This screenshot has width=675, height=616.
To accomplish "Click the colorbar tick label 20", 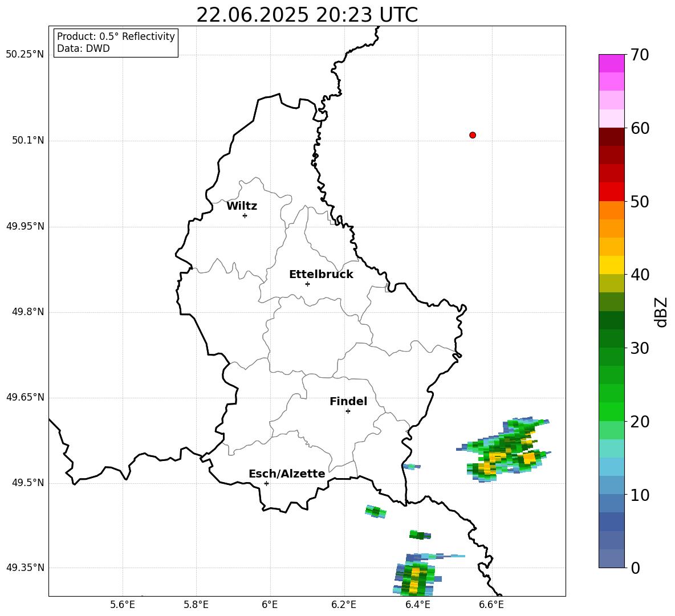I will point(640,421).
